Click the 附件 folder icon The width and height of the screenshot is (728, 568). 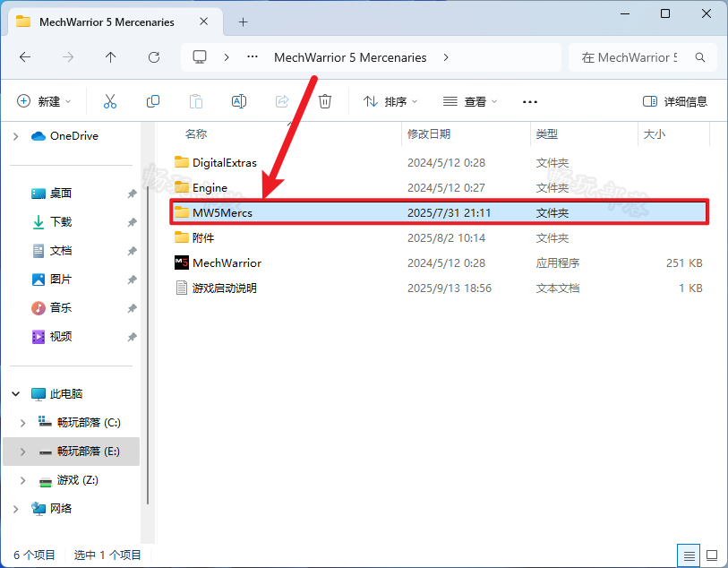tap(182, 237)
